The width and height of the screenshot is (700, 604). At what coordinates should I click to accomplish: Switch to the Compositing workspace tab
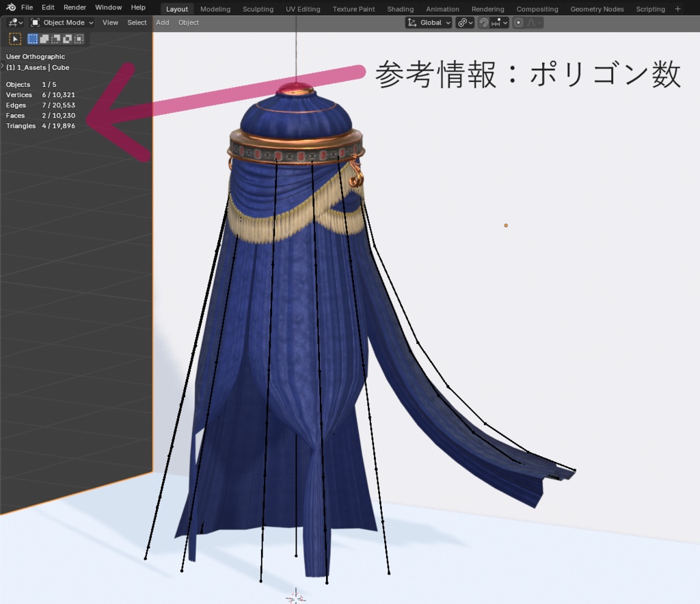[537, 9]
